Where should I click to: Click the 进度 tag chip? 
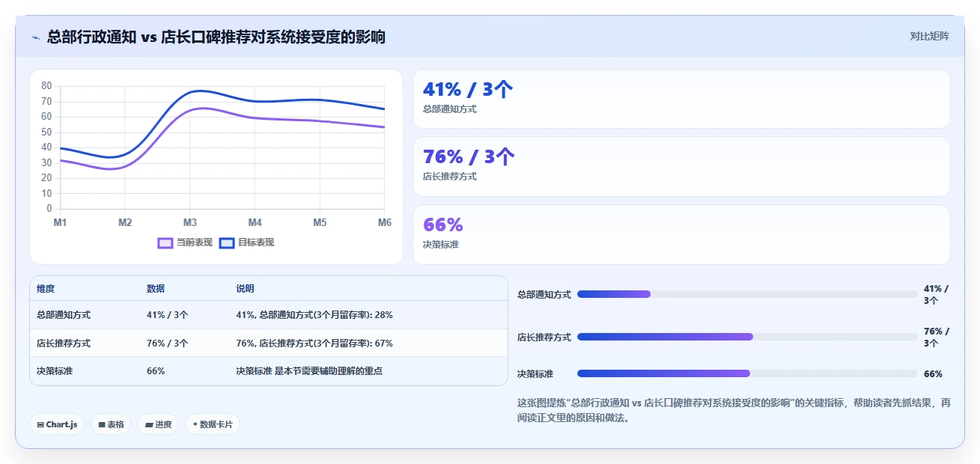click(x=158, y=424)
